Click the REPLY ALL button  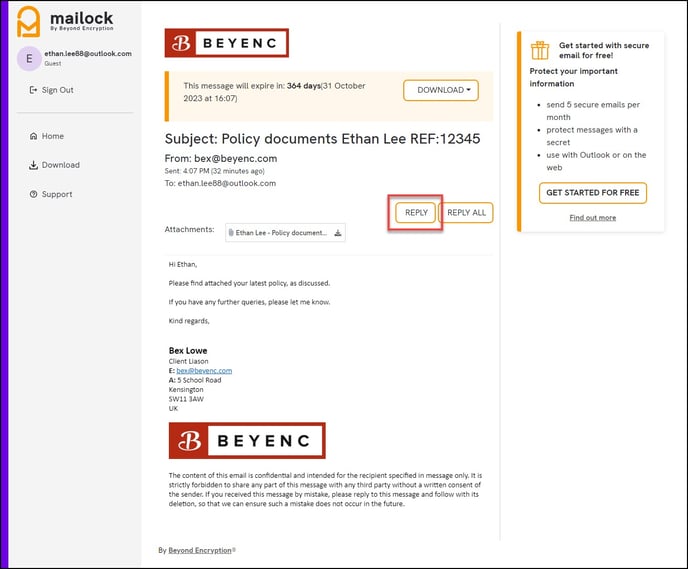(x=466, y=213)
